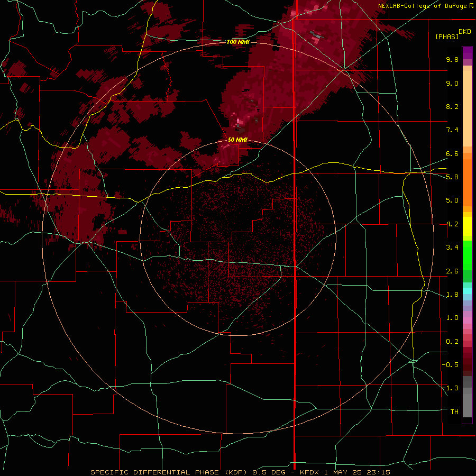Click the DKD units label above the legend
The width and height of the screenshot is (476, 476).
coord(465,32)
